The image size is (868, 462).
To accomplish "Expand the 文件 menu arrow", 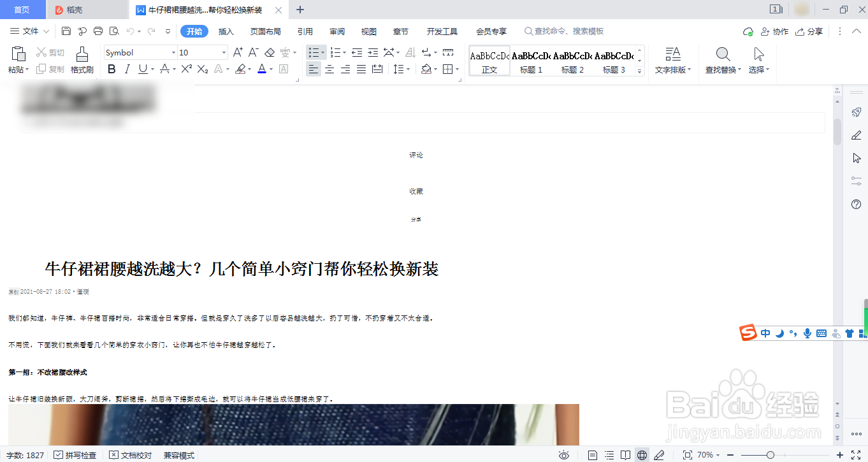I will (46, 31).
